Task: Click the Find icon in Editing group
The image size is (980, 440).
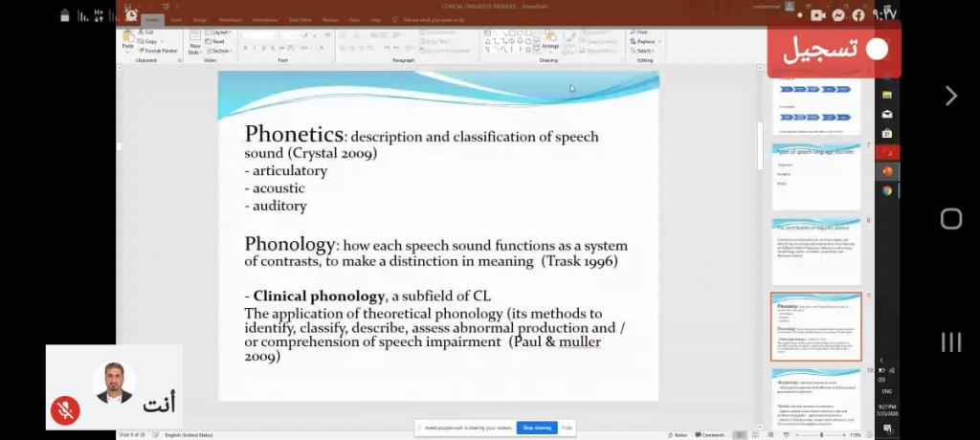Action: (640, 32)
